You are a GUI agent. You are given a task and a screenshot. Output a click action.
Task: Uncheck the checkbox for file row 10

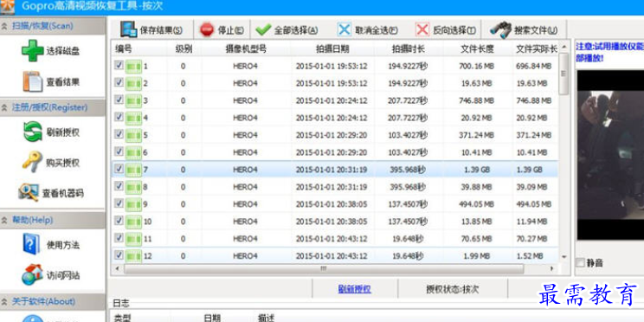[119, 220]
